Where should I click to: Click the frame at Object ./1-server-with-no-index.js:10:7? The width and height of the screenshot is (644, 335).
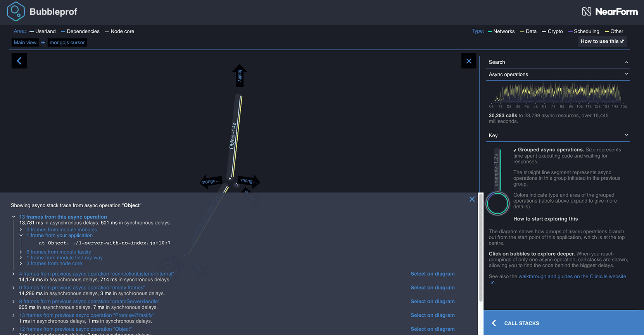point(105,243)
